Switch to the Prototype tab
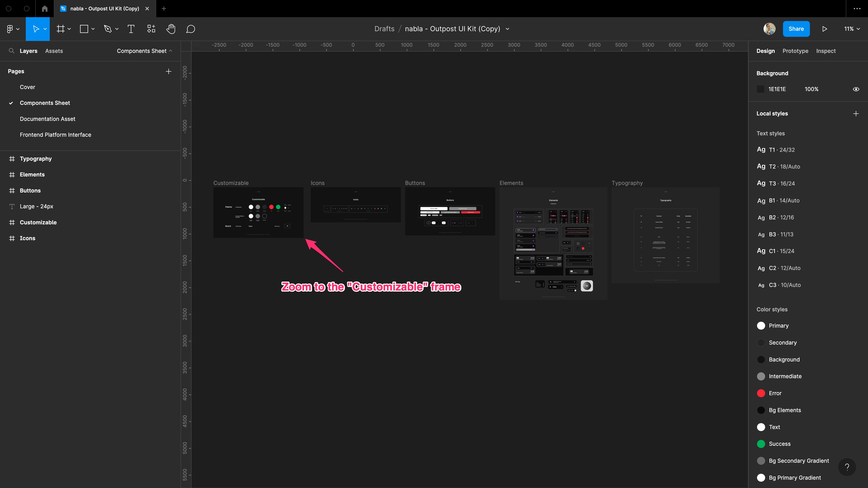Screen dimensions: 868x488 795,51
